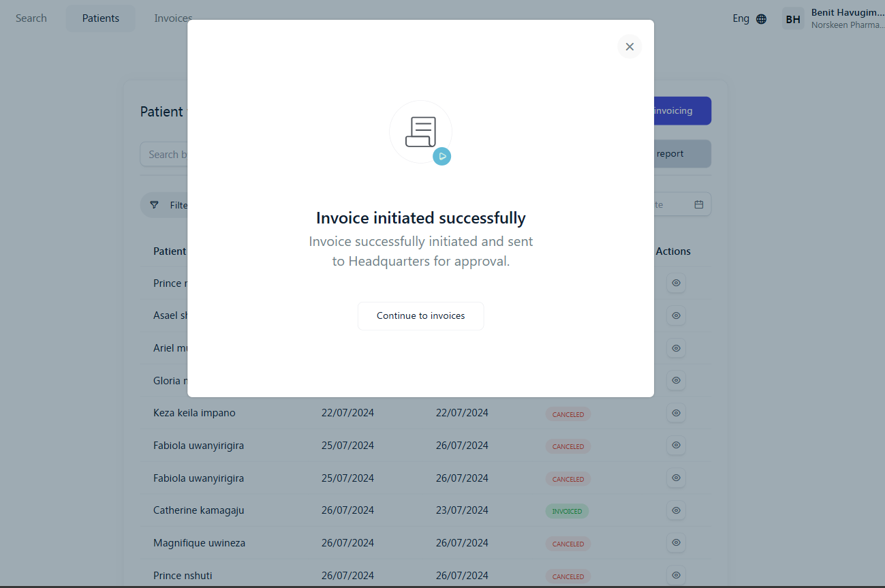This screenshot has width=885, height=588.
Task: Click the blue play badge icon
Action: pyautogui.click(x=442, y=157)
